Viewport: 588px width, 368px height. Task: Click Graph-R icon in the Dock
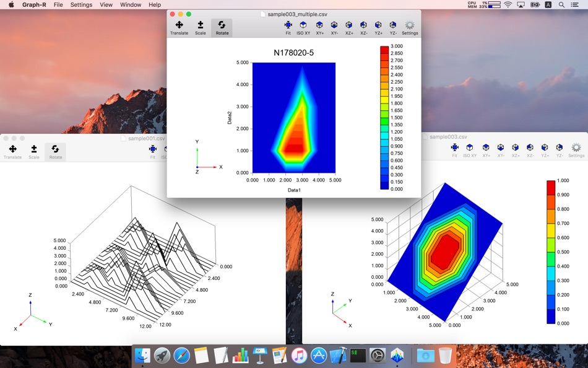pos(397,355)
